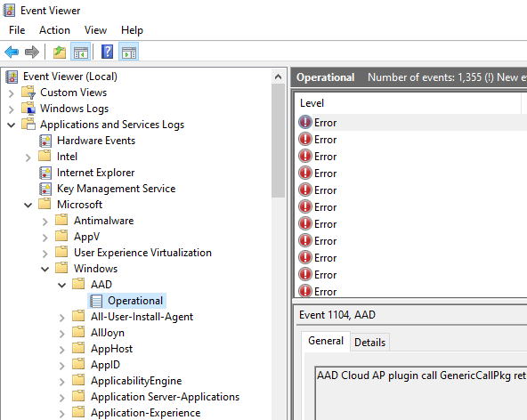Image resolution: width=527 pixels, height=420 pixels.
Task: Collapse the AAD node
Action: (x=61, y=286)
